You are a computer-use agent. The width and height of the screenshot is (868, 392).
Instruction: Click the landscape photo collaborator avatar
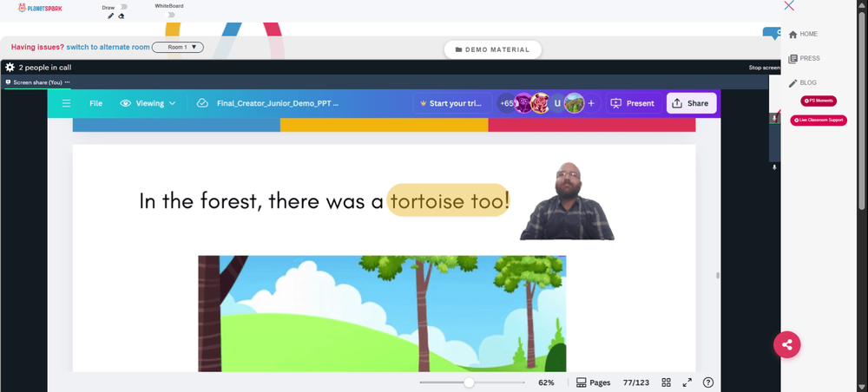[x=574, y=103]
